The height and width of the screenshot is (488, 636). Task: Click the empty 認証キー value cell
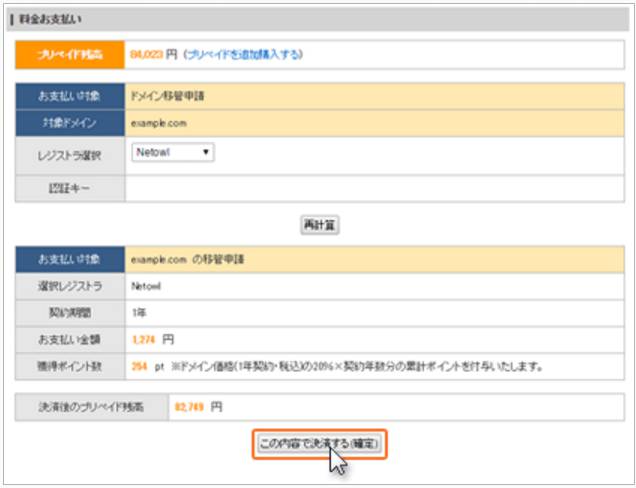375,189
